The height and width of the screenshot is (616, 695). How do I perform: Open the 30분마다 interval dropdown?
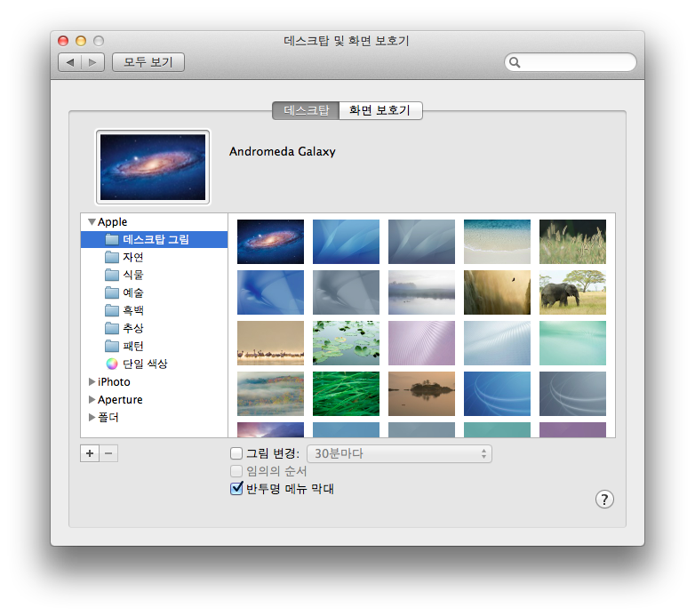[399, 454]
